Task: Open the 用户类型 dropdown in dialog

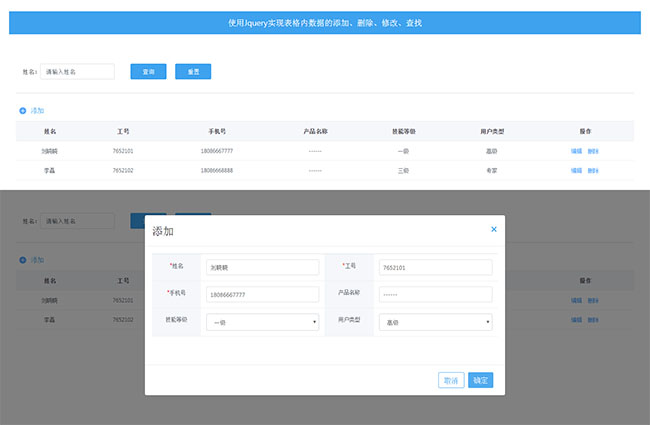Action: [435, 322]
